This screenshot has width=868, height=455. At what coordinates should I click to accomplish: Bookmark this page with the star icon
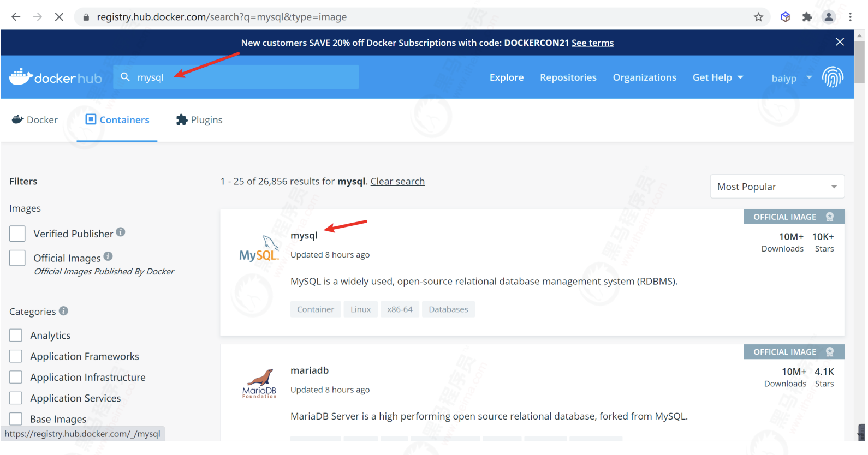click(758, 17)
